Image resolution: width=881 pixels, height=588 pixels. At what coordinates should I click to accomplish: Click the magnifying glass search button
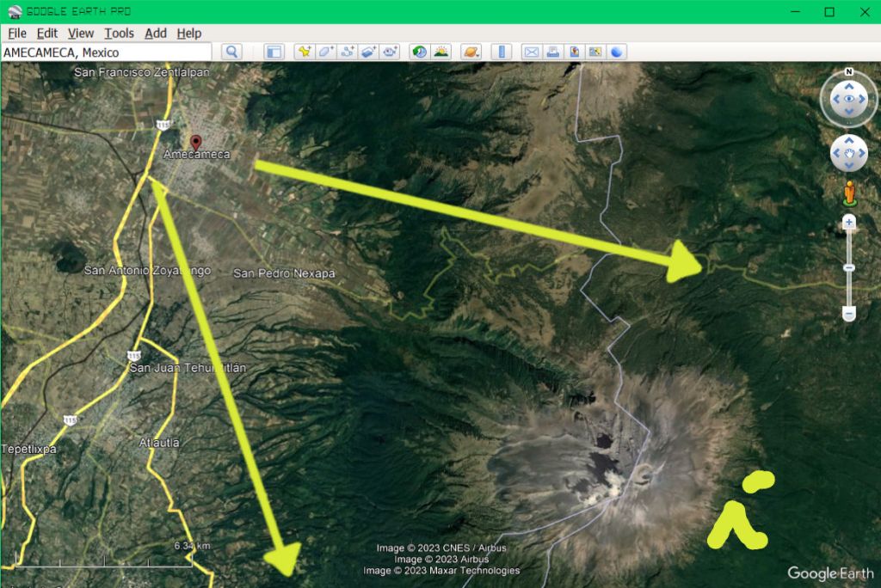coord(231,52)
